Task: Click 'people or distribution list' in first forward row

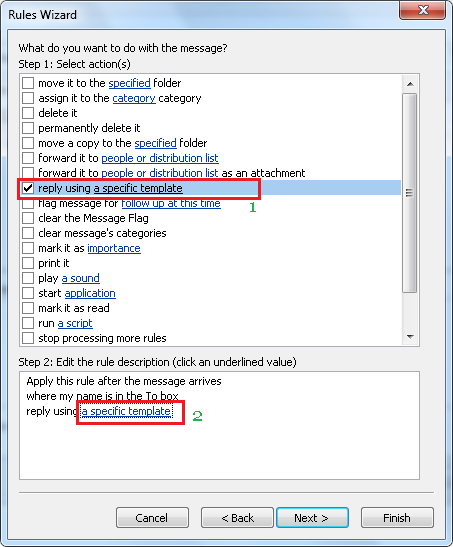Action: 160,158
